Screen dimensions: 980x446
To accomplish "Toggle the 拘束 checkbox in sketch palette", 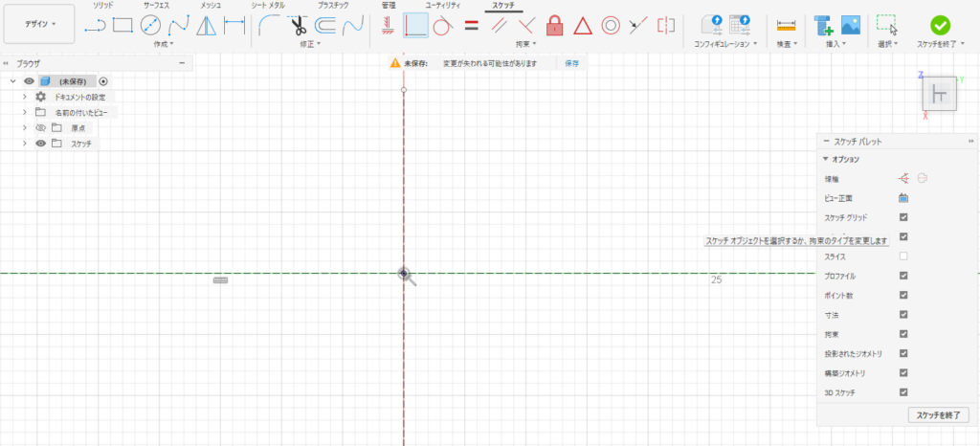I will pos(903,334).
